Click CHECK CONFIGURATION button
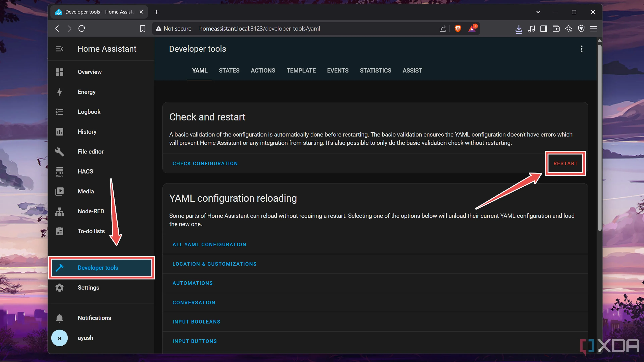 click(x=205, y=163)
